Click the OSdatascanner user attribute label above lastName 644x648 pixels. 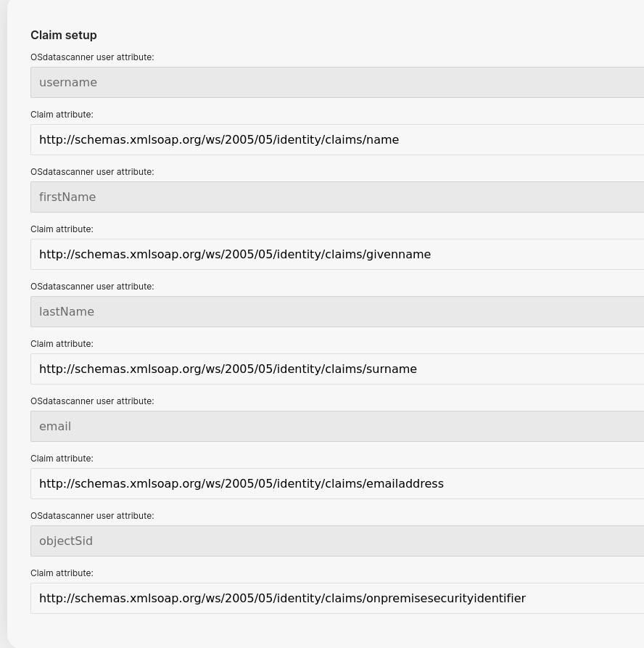coord(92,287)
